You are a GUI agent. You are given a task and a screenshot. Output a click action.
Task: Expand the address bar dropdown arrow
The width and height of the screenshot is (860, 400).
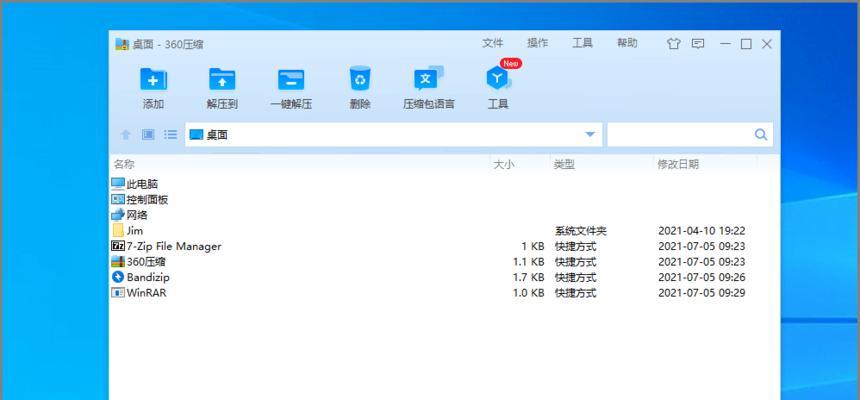[590, 134]
